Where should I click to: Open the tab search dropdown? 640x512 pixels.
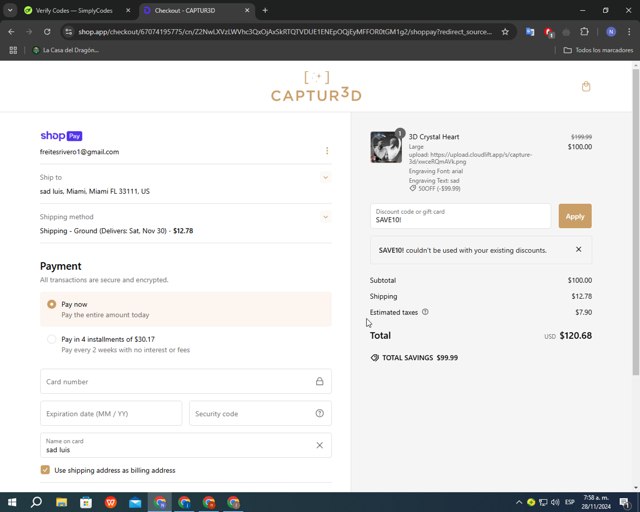pyautogui.click(x=10, y=11)
